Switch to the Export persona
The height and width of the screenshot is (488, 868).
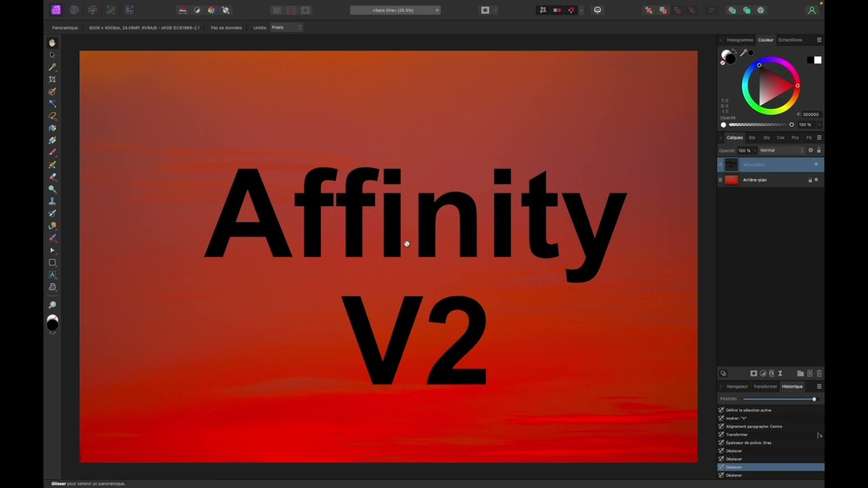pyautogui.click(x=129, y=10)
